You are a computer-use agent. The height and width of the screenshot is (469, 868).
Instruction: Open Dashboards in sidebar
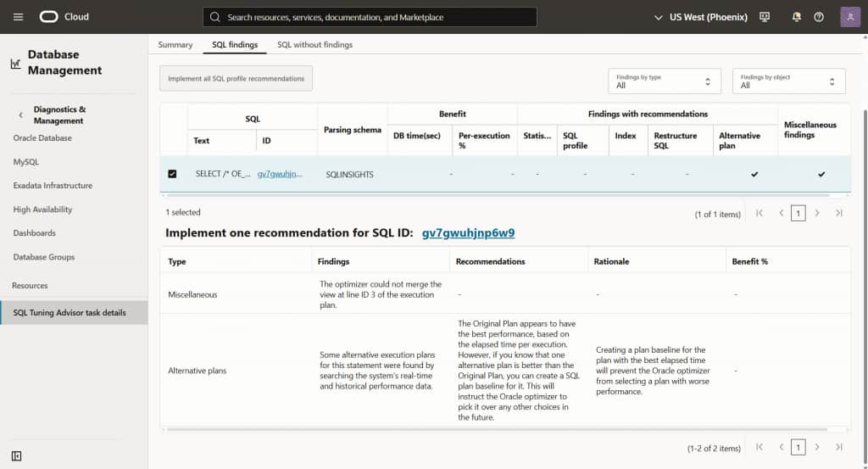[34, 233]
